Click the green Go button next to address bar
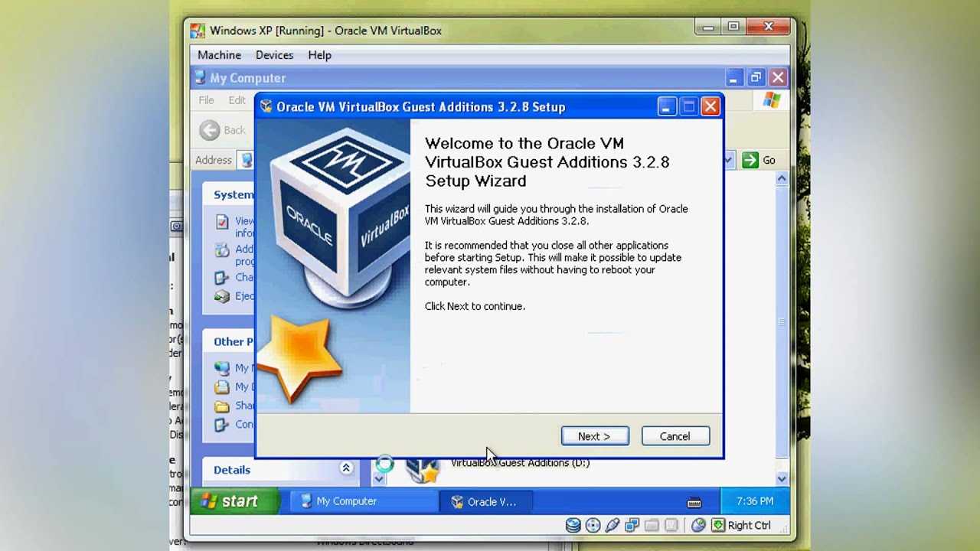The height and width of the screenshot is (551, 980). click(759, 160)
